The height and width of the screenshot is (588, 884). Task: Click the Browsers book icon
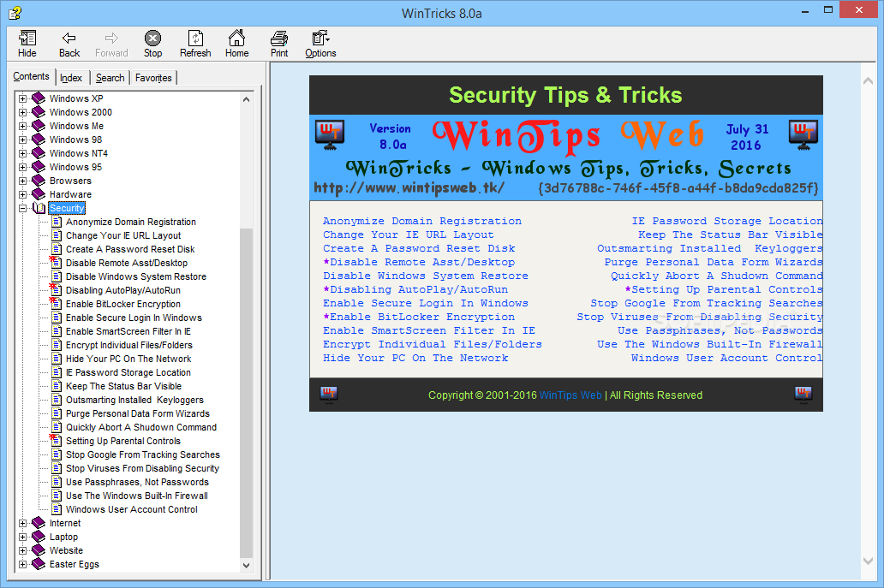[39, 181]
